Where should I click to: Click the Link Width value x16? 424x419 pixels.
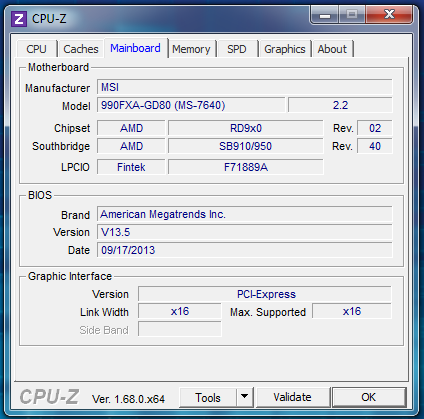click(180, 311)
